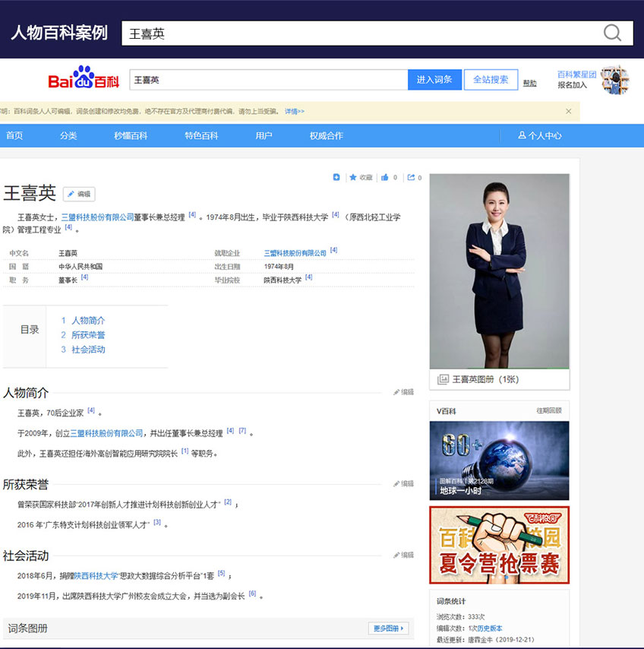Click the pencil edit button beside 王喜英 title
Viewport: 644px width, 649px height.
click(x=79, y=194)
